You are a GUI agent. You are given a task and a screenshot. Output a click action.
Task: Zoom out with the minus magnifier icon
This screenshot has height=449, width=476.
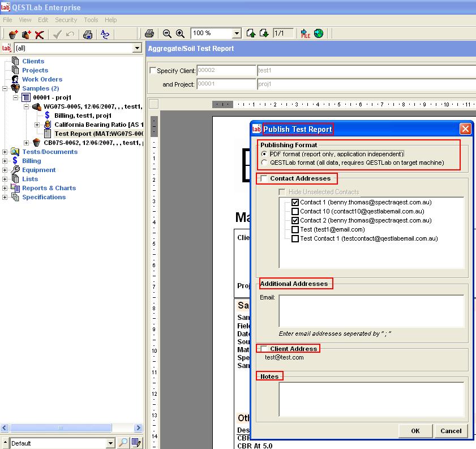pos(168,34)
